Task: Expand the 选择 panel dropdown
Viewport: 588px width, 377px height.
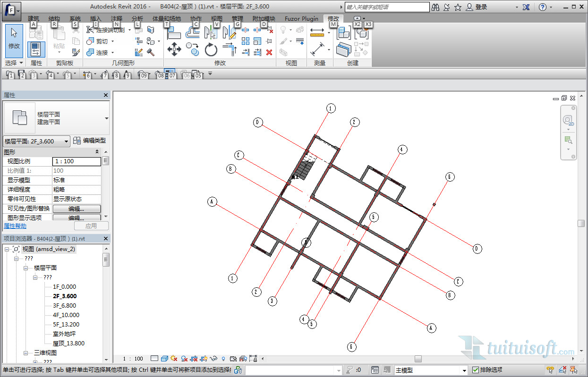Action: tap(14, 63)
